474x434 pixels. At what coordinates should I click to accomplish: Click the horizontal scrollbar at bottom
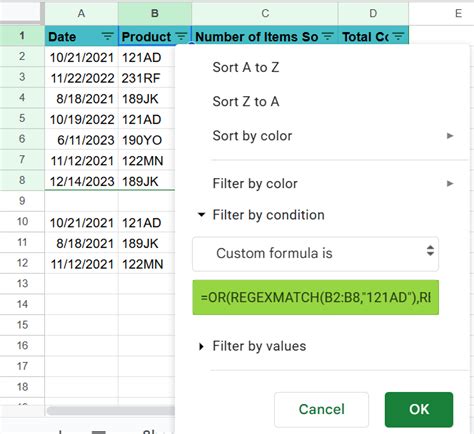[111, 411]
